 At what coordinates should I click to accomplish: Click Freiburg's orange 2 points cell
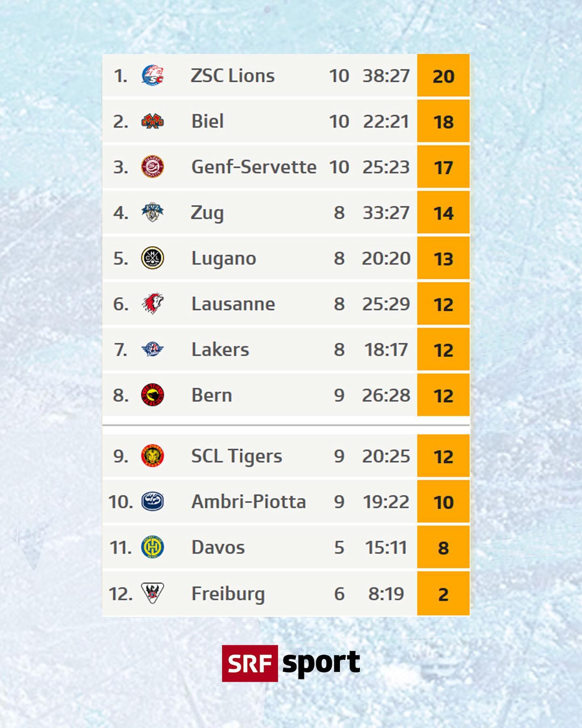click(443, 593)
